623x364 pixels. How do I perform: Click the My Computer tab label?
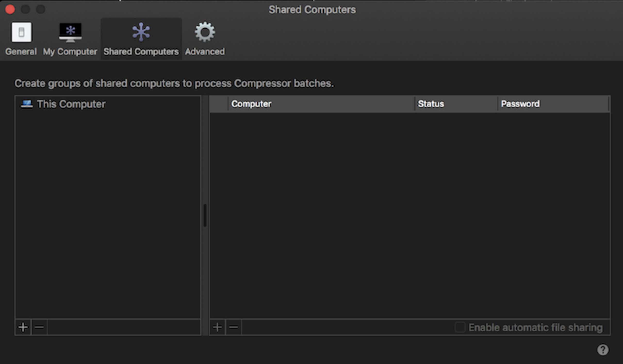tap(70, 52)
